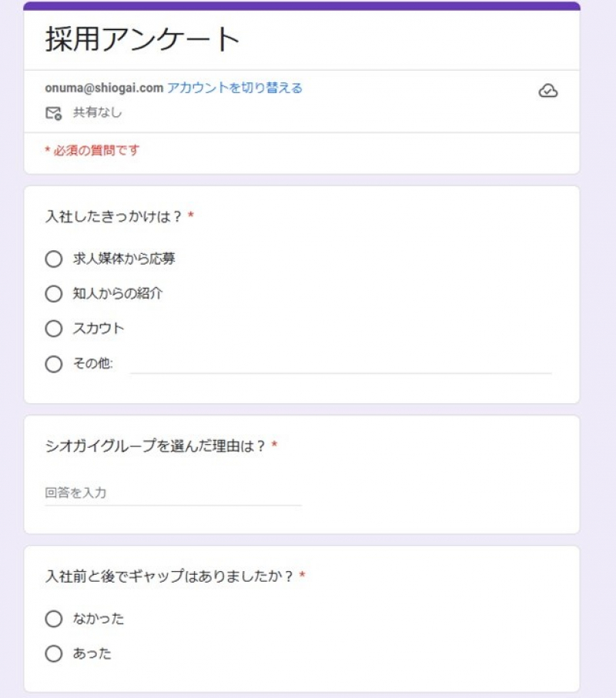
Task: Click the 採用アンケート form title
Action: click(142, 39)
